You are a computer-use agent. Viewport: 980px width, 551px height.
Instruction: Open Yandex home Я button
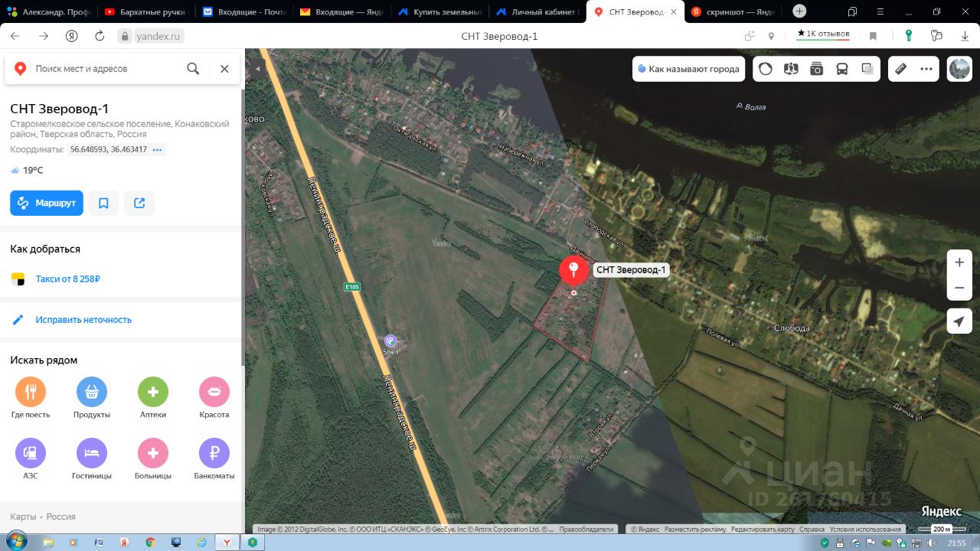(x=72, y=36)
